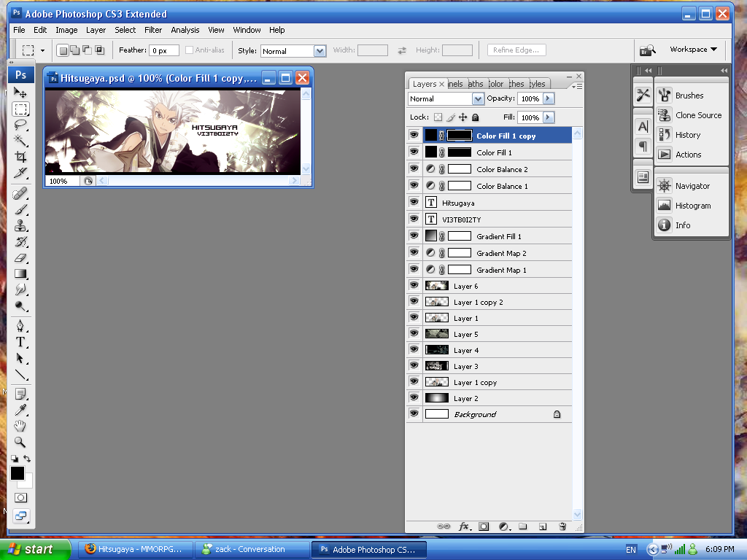Open the layer styles fx menu
This screenshot has height=560, width=747.
click(465, 526)
